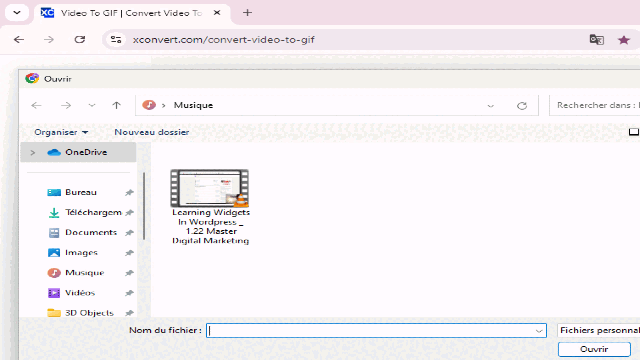640x360 pixels.
Task: Refresh the Musique folder view
Action: (522, 106)
